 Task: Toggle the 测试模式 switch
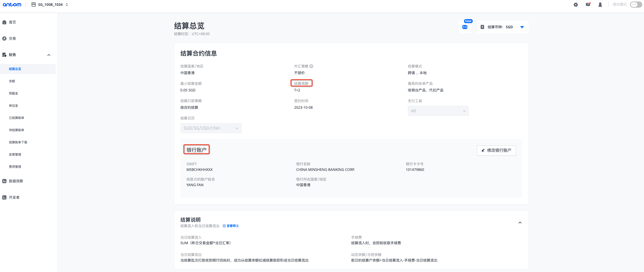[636, 5]
